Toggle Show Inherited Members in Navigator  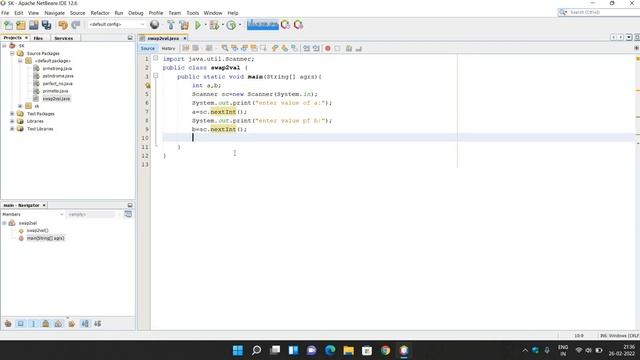[x=8, y=324]
